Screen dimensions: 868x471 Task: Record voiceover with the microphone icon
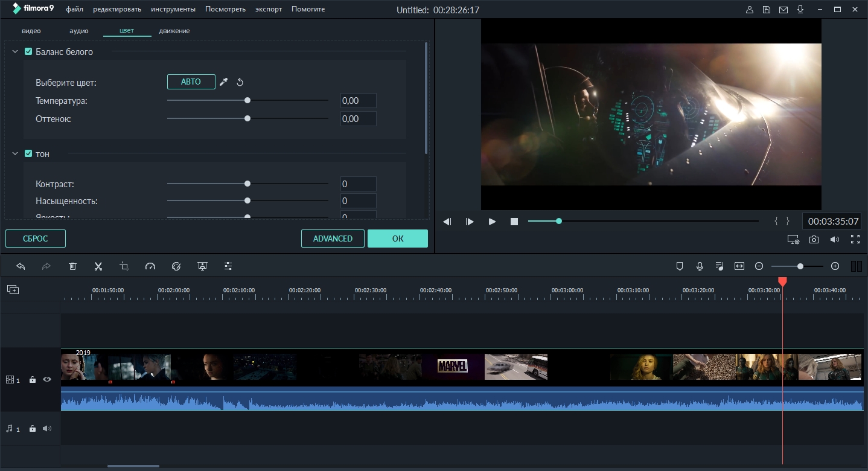700,266
